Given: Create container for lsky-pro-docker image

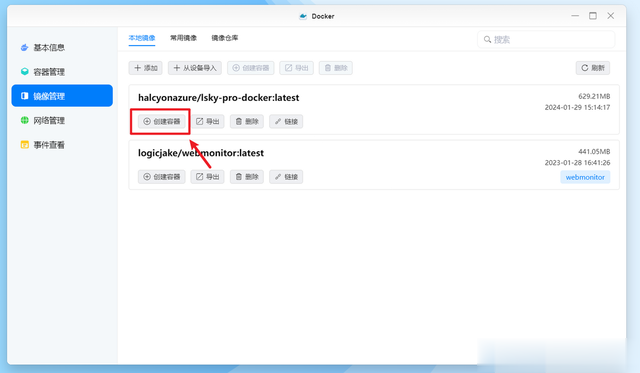Looking at the screenshot, I should pos(162,122).
